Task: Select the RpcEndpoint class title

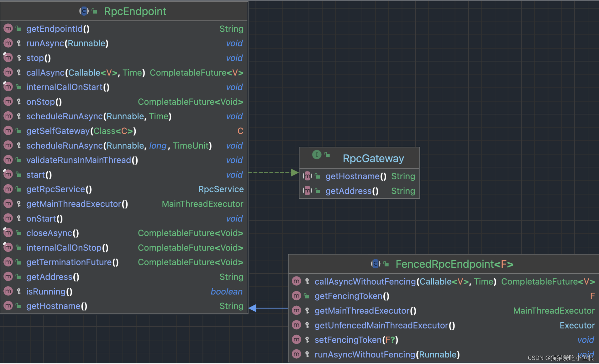Action: 135,11
